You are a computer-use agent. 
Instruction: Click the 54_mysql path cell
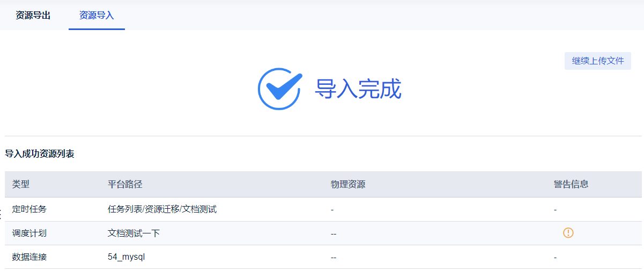click(x=126, y=257)
